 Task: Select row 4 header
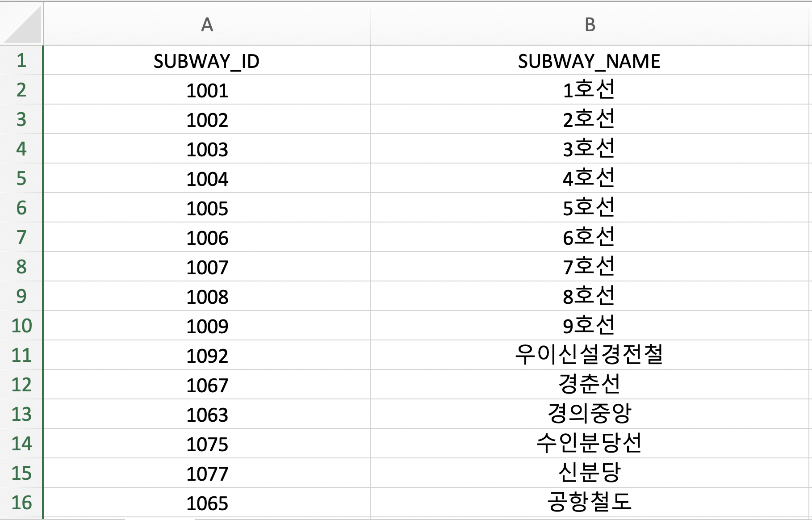21,149
